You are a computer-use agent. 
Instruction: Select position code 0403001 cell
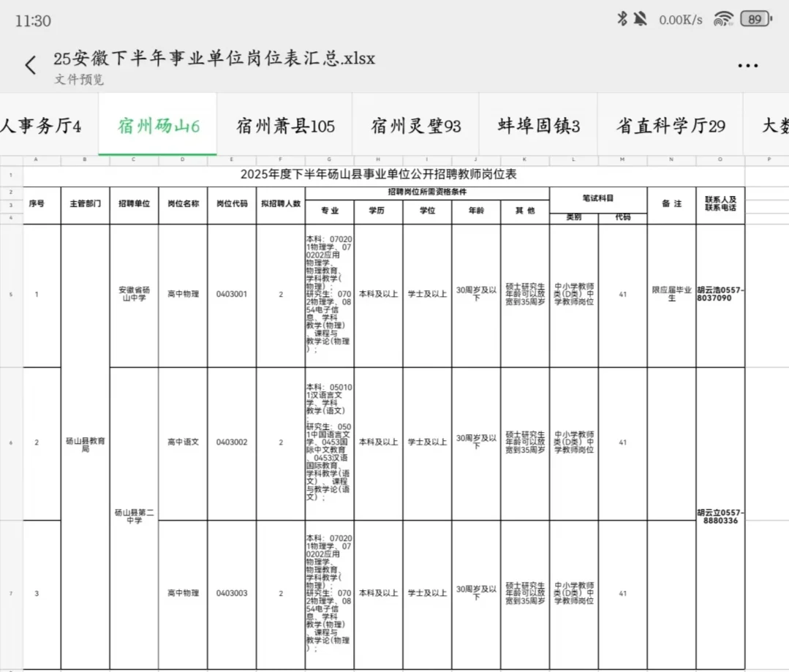232,295
